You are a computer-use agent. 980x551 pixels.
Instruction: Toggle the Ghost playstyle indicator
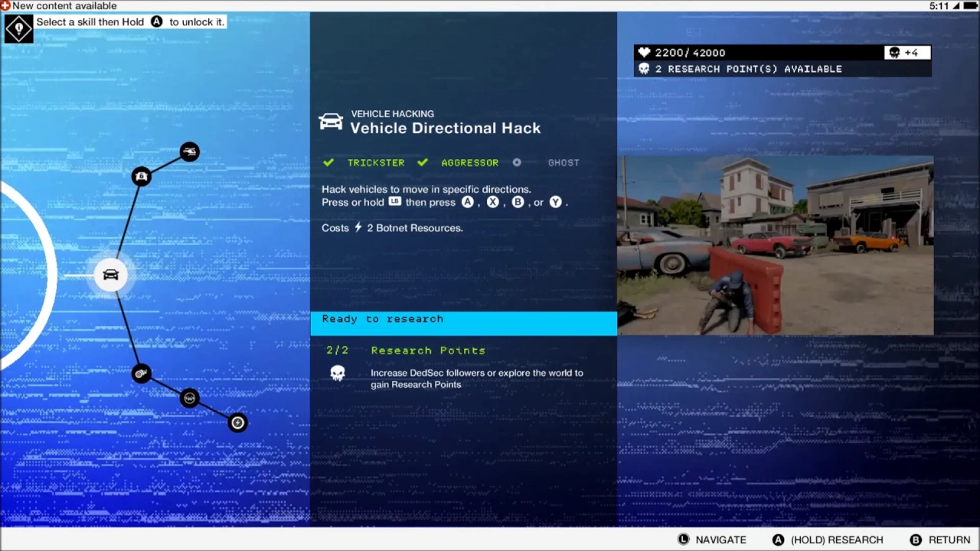546,162
